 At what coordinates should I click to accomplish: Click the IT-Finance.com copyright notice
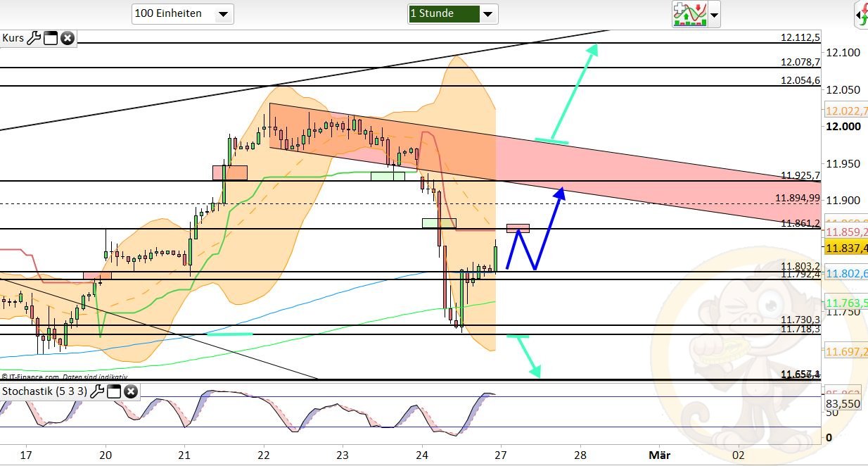pos(64,377)
